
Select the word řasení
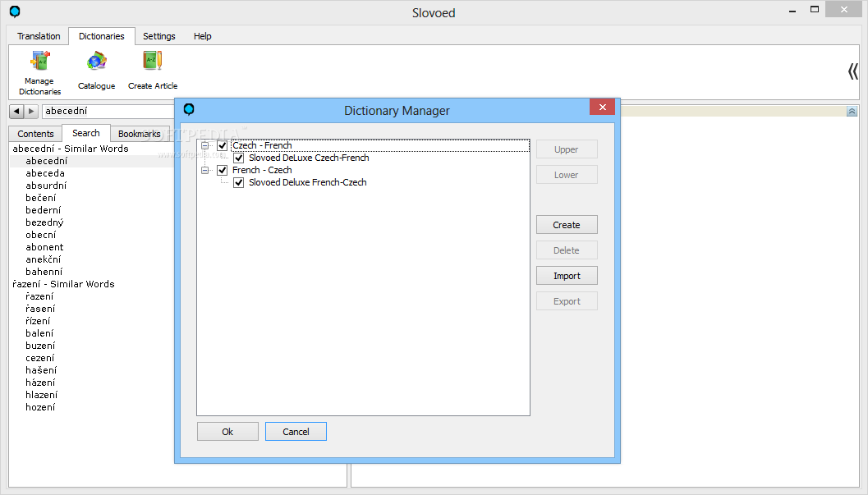pos(40,309)
